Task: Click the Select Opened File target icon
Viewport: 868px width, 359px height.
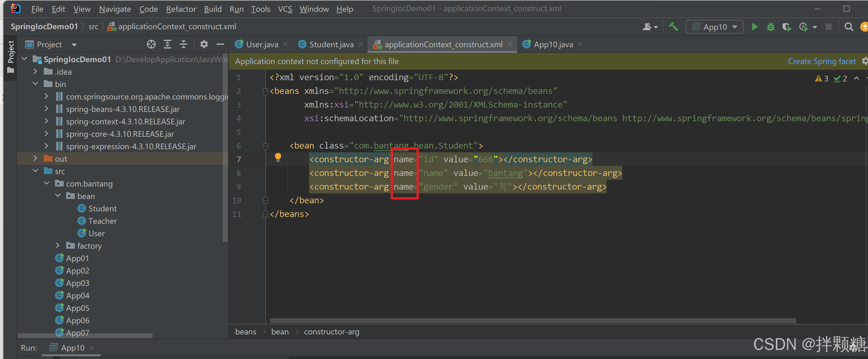Action: 151,44
